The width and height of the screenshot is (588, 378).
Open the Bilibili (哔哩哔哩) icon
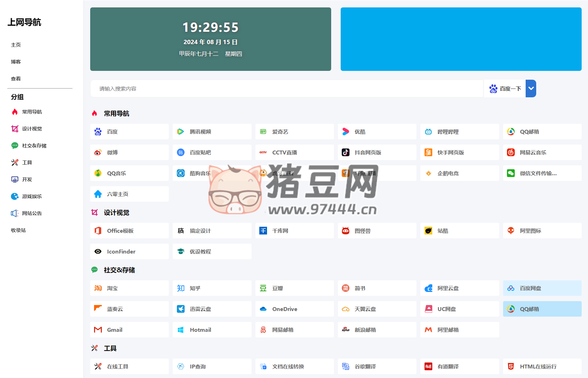(x=428, y=132)
